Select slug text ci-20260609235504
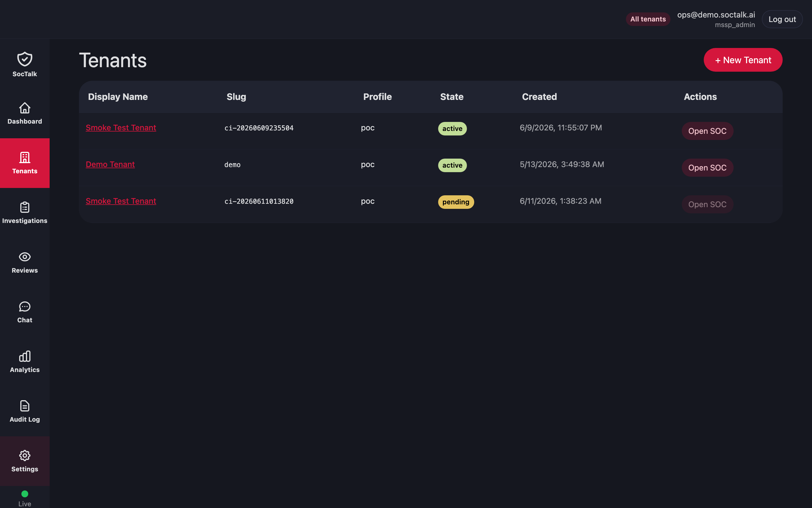The height and width of the screenshot is (508, 812). click(x=259, y=128)
